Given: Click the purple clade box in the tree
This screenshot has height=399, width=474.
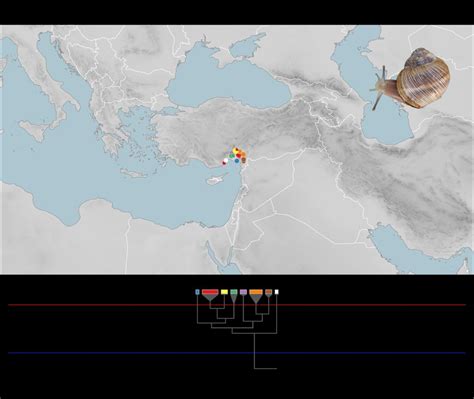Looking at the screenshot, I should click(x=243, y=292).
